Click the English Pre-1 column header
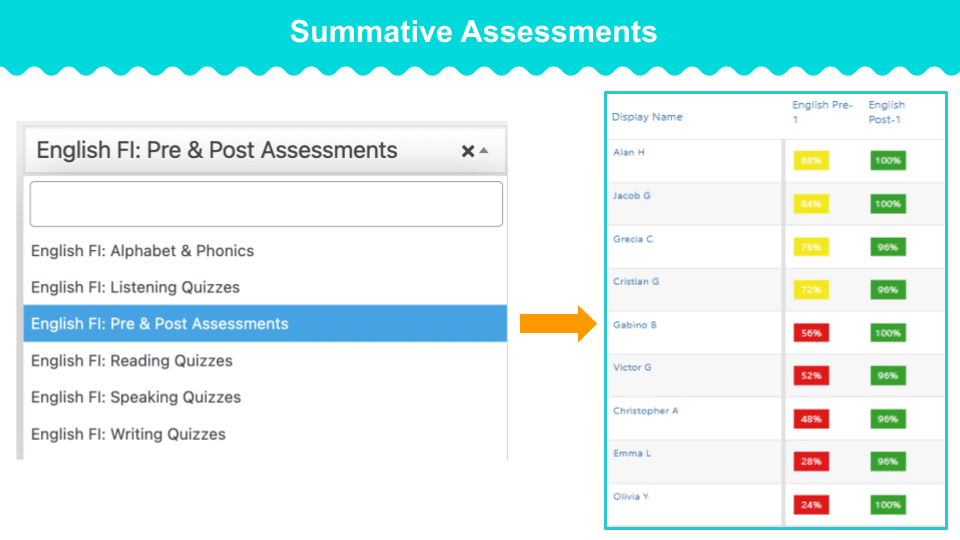Image resolution: width=960 pixels, height=540 pixels. tap(822, 112)
